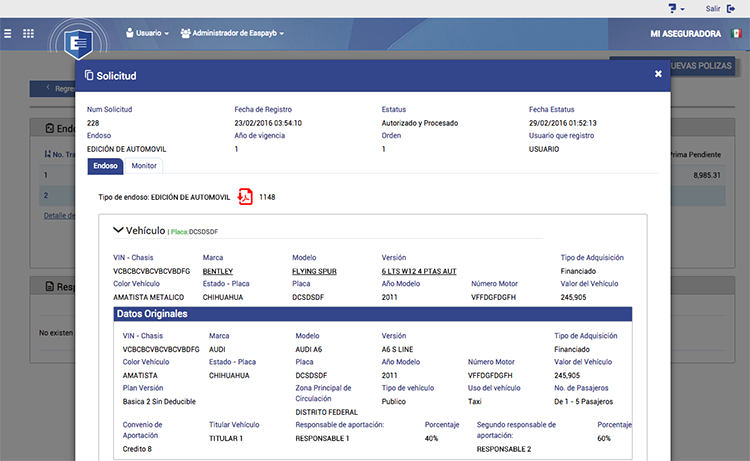Click registration date 23/02/2016 03:54:10
The width and height of the screenshot is (750, 461).
coord(268,123)
